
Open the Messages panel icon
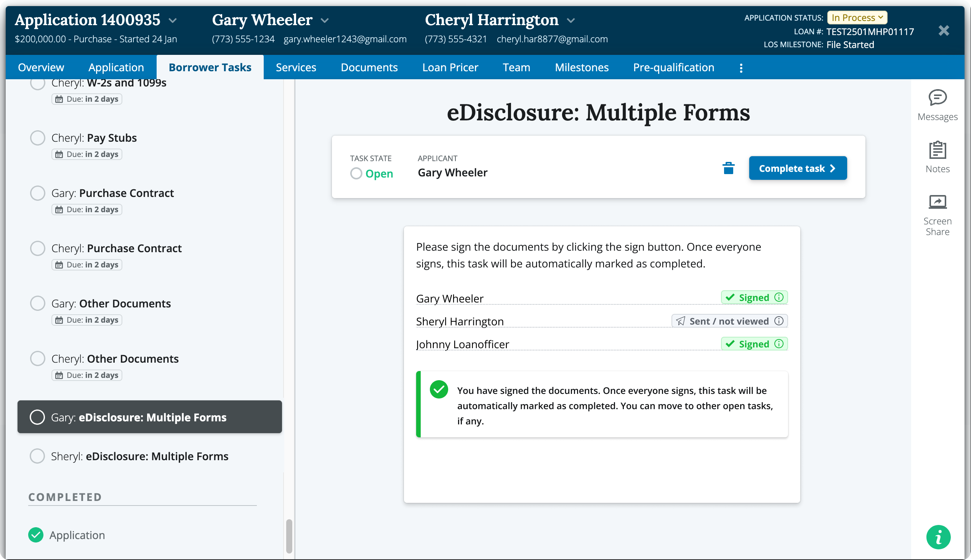(x=937, y=98)
